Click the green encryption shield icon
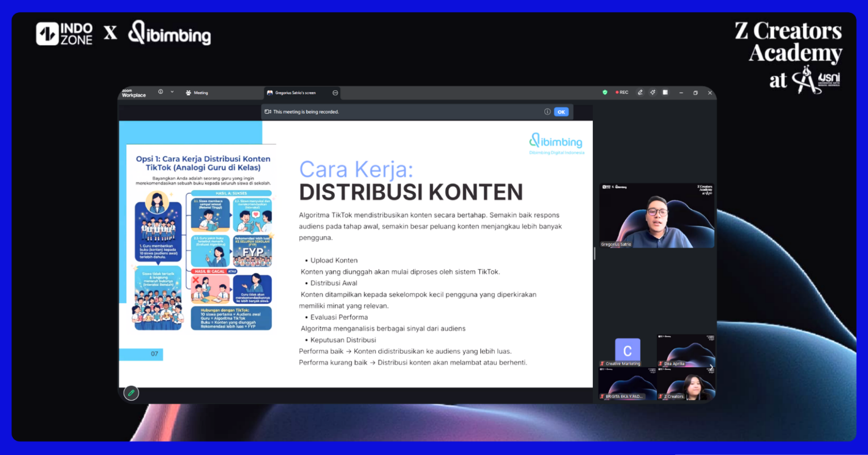Viewport: 868px width, 455px height. coord(605,92)
